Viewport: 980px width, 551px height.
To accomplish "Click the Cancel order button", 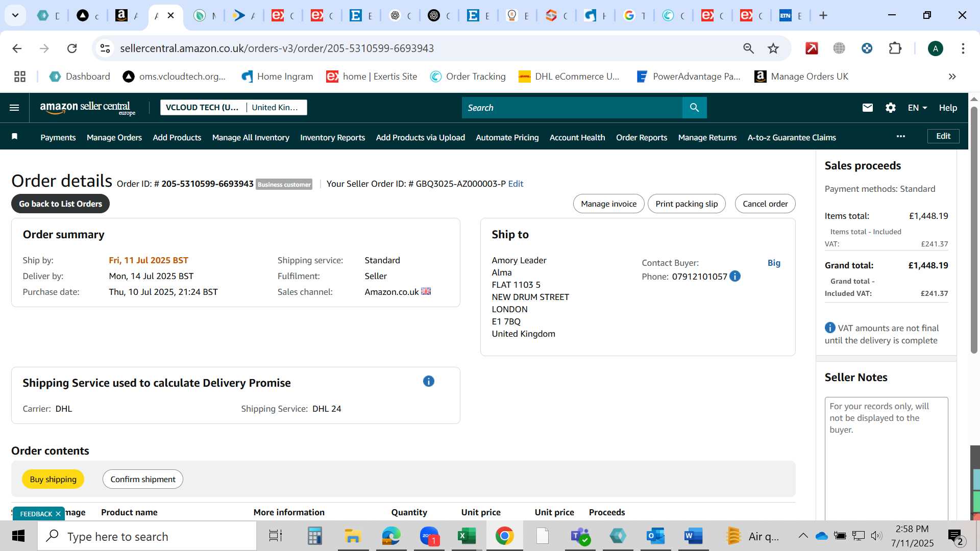I will point(765,204).
